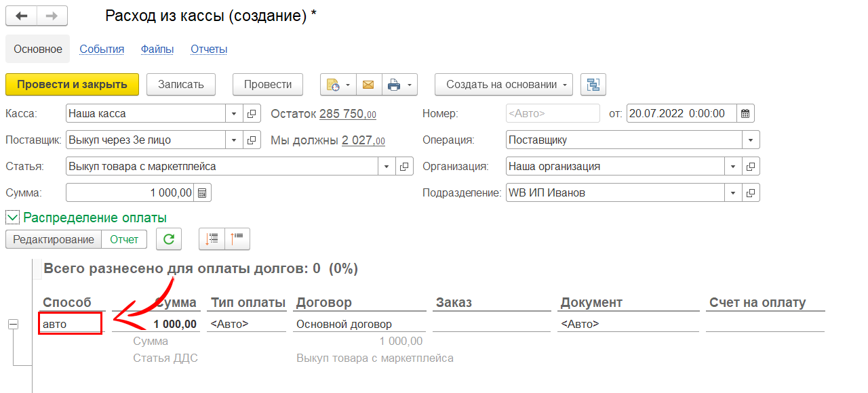
Task: Switch to the Файлы tab
Action: pos(157,49)
